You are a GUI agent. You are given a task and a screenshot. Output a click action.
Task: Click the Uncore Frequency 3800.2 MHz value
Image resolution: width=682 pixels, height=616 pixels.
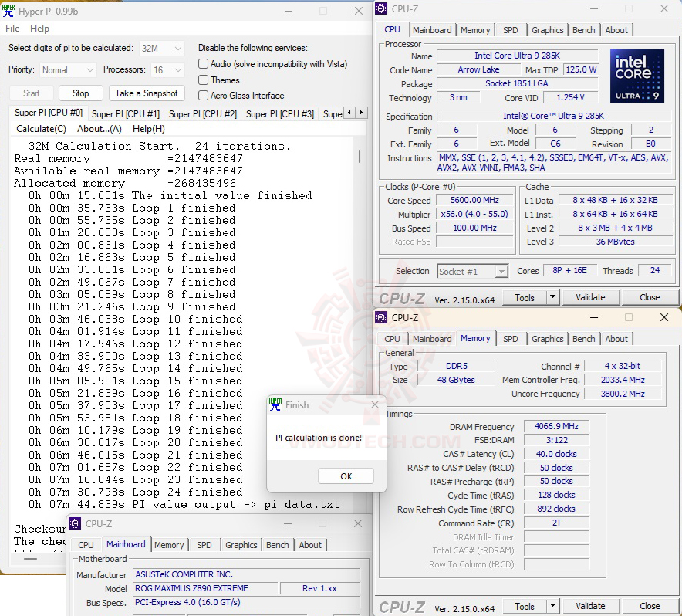[x=623, y=394]
